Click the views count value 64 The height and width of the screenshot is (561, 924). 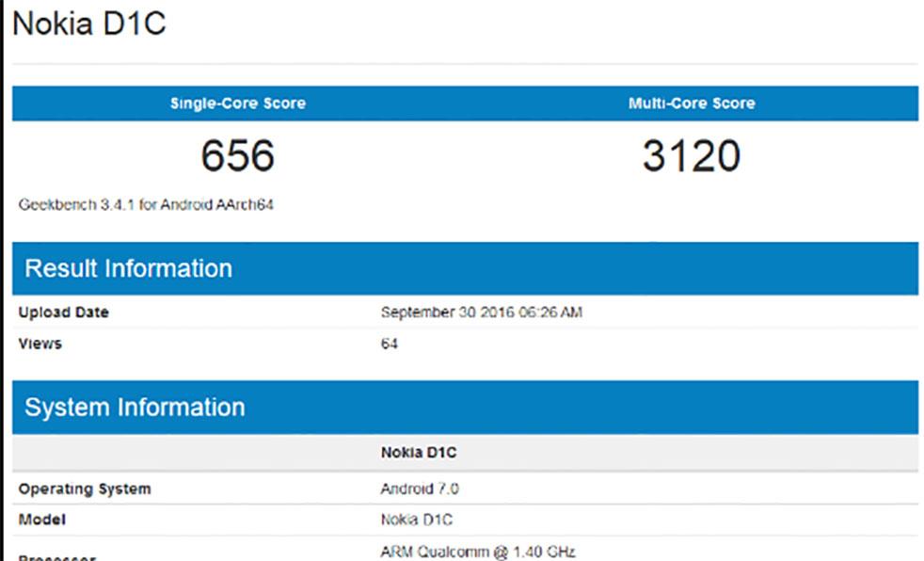[x=389, y=344]
